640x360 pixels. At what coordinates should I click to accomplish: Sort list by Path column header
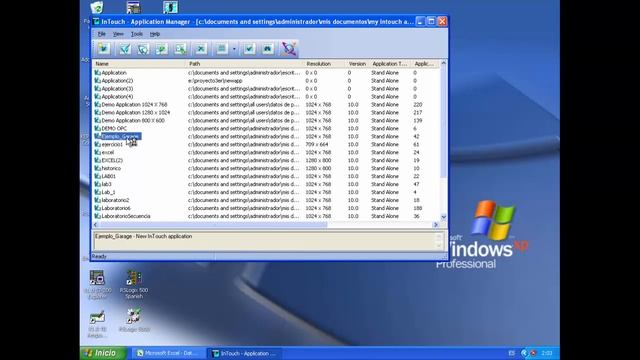coord(245,64)
